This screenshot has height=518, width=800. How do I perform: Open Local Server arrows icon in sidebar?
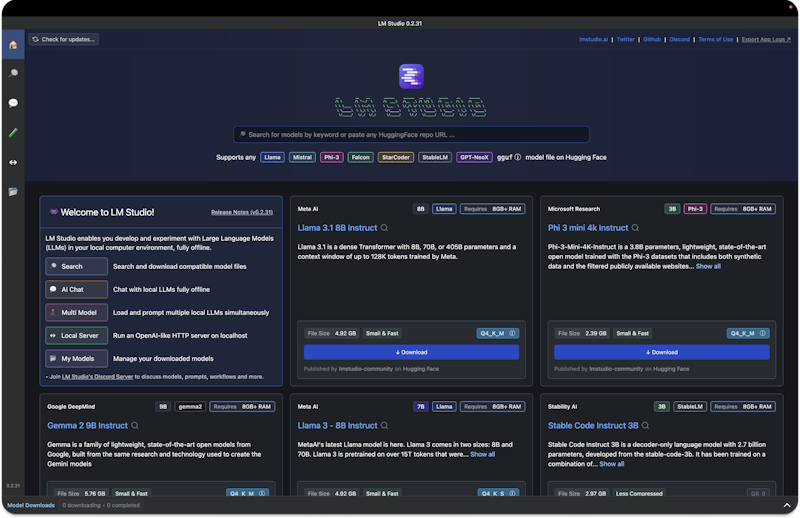pos(13,162)
